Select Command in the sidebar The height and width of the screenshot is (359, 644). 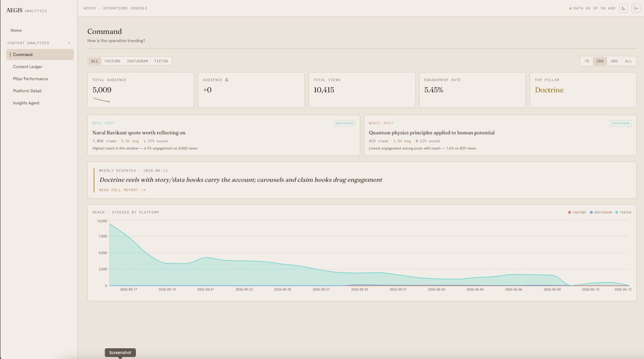[40, 54]
